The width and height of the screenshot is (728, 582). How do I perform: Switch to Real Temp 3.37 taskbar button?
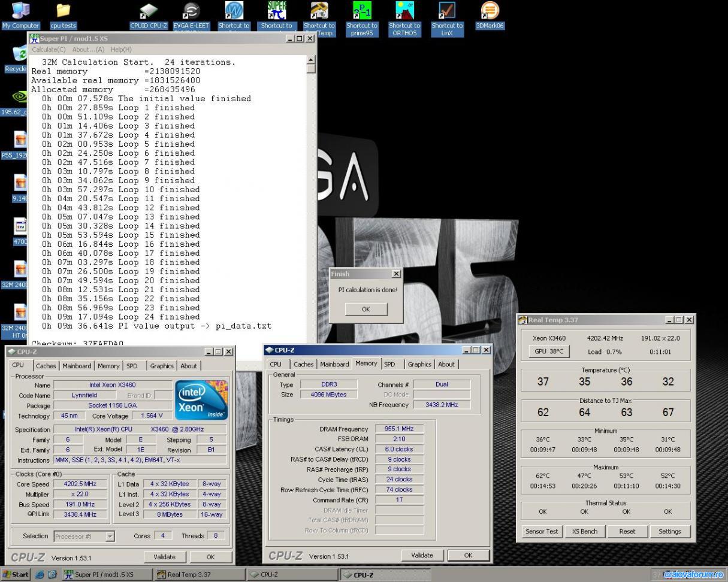click(x=199, y=574)
